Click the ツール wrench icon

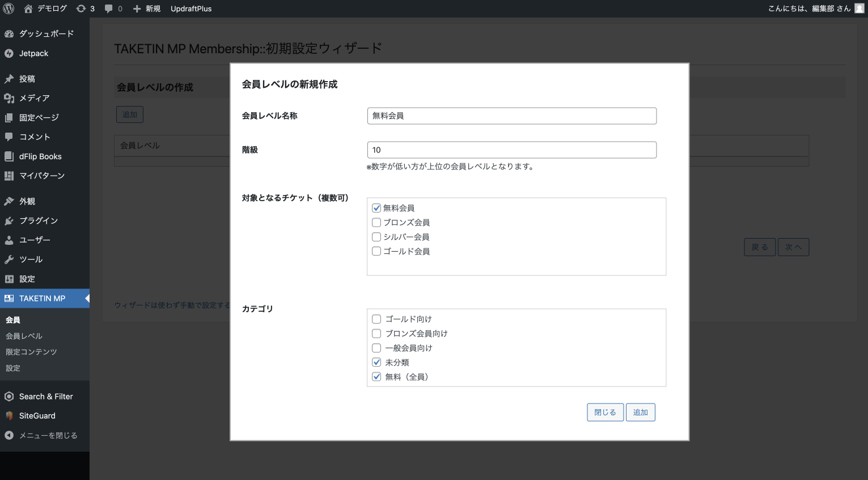pos(9,259)
